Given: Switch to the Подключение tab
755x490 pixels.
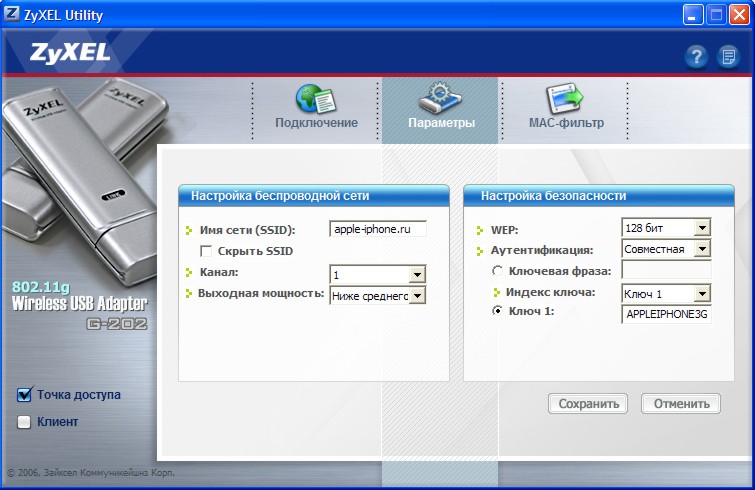Looking at the screenshot, I should click(x=316, y=111).
